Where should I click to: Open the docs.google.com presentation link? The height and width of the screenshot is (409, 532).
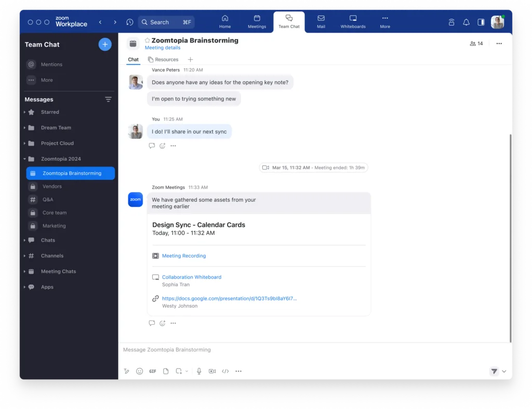(229, 298)
